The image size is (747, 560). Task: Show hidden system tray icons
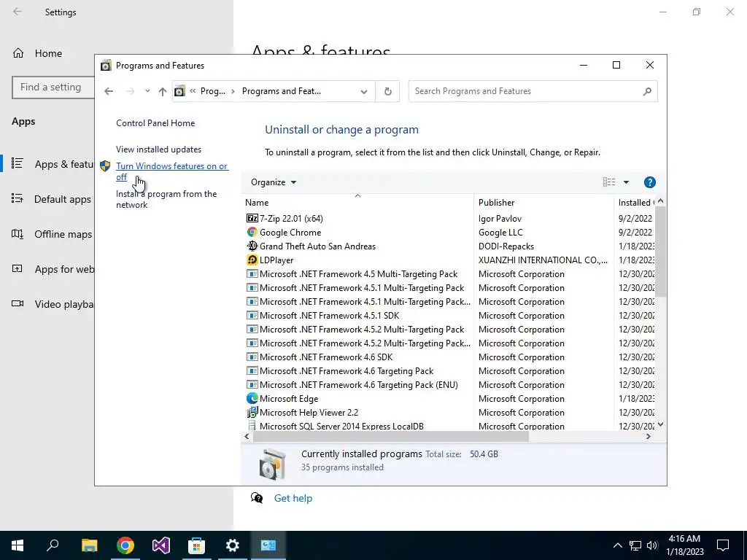617,545
